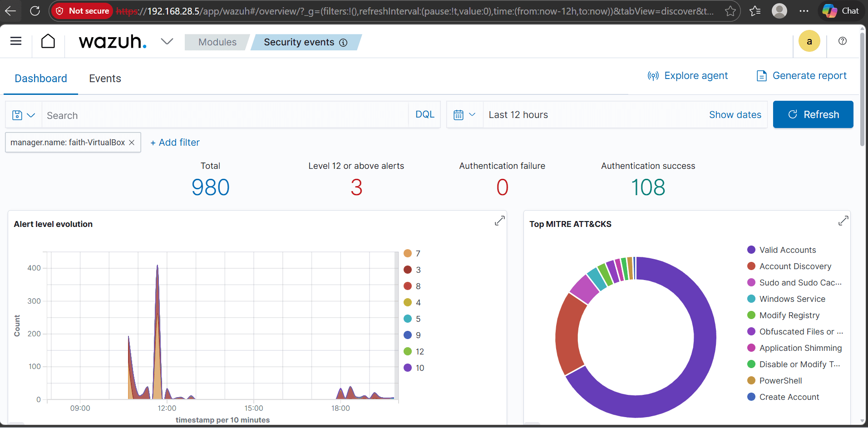Viewport: 868px width, 428px height.
Task: Open the saved queries dropdown
Action: (x=24, y=115)
